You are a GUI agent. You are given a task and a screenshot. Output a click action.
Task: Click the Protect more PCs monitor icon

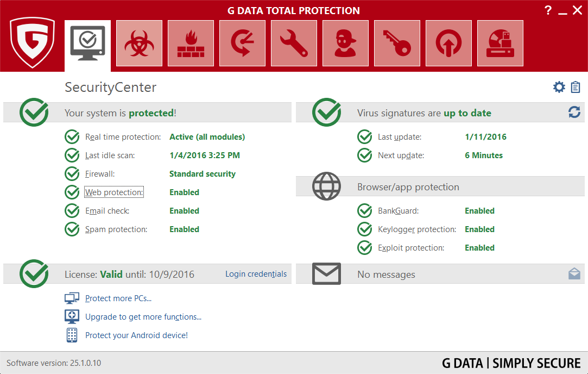(x=72, y=298)
